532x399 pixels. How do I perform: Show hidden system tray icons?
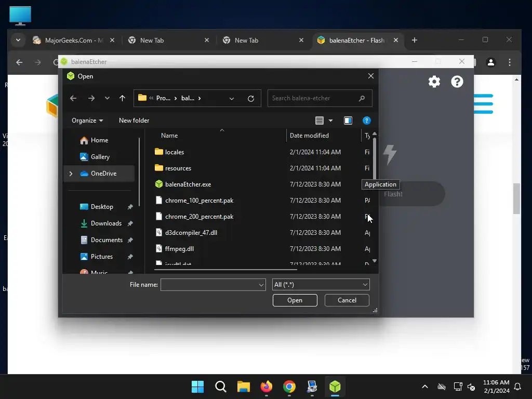click(x=425, y=387)
